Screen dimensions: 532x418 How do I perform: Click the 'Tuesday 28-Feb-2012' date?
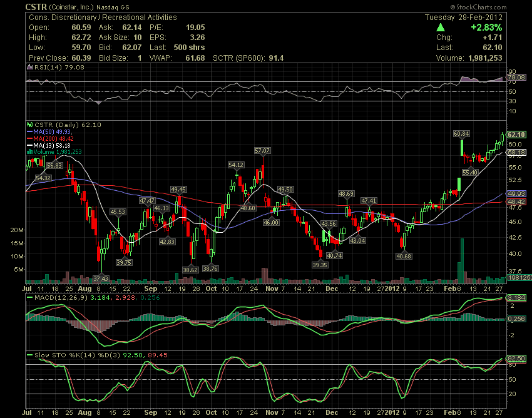[463, 18]
